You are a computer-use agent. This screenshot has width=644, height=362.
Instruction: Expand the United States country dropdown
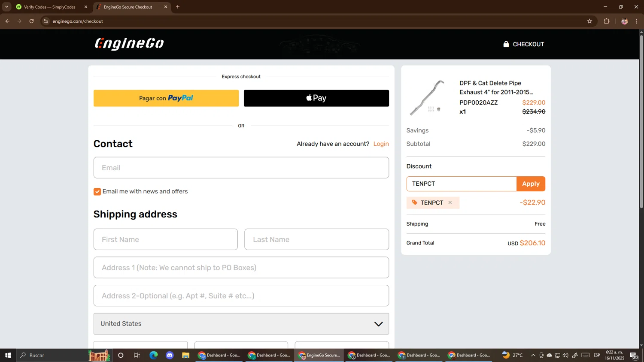[241, 324]
